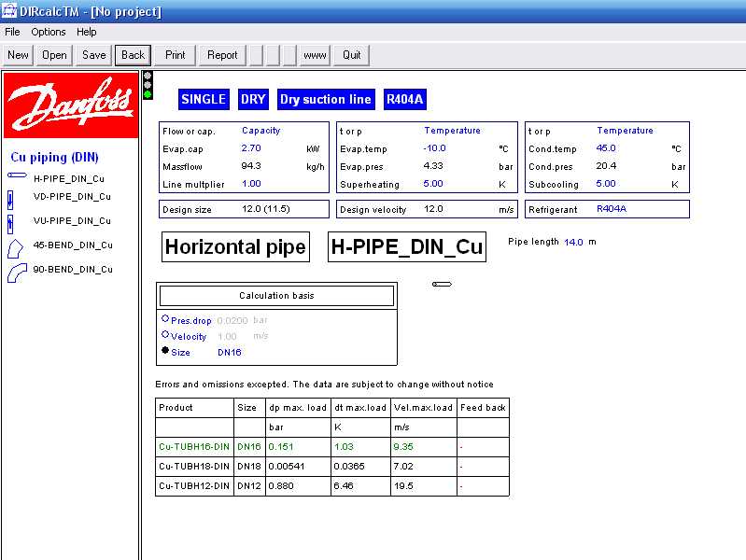The width and height of the screenshot is (746, 560).
Task: Click the R404A blue header label
Action: pos(405,100)
